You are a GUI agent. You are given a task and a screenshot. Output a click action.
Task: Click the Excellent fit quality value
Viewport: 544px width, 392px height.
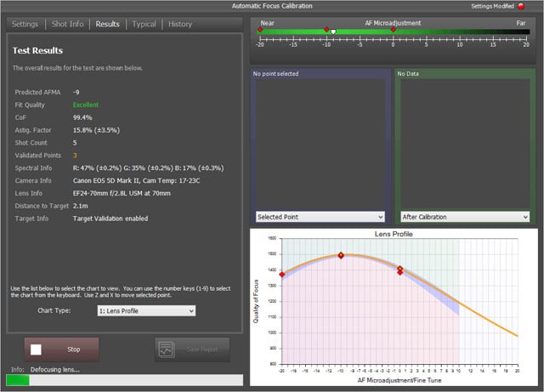click(x=86, y=105)
